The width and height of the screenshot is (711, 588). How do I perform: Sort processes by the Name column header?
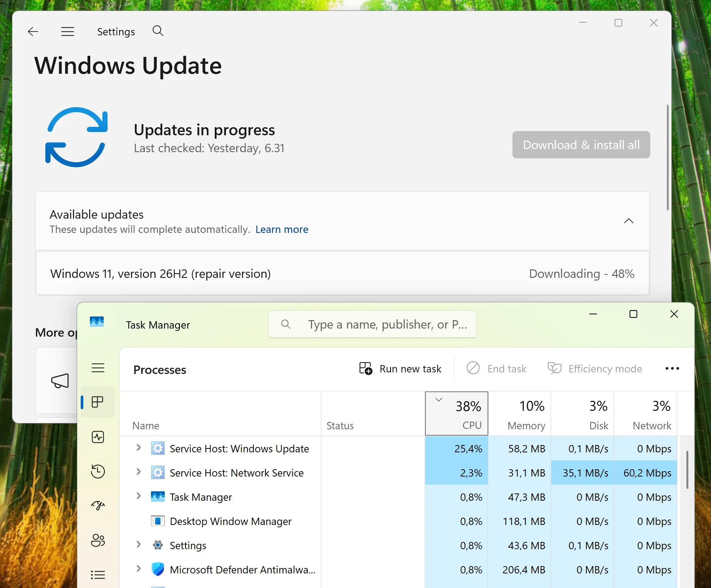point(220,414)
